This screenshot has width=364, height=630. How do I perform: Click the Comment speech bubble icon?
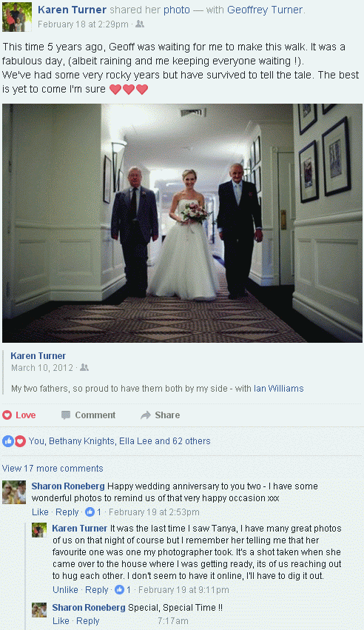[x=66, y=415]
